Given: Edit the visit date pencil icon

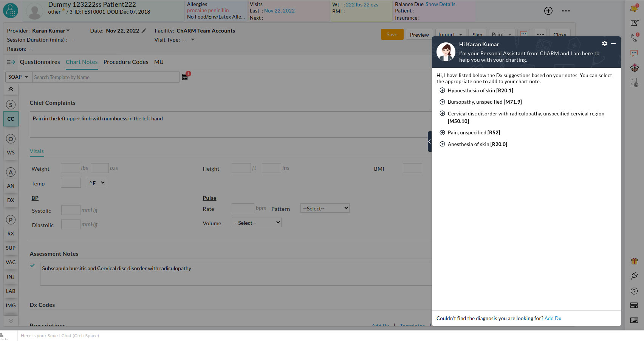Looking at the screenshot, I should click(x=144, y=31).
